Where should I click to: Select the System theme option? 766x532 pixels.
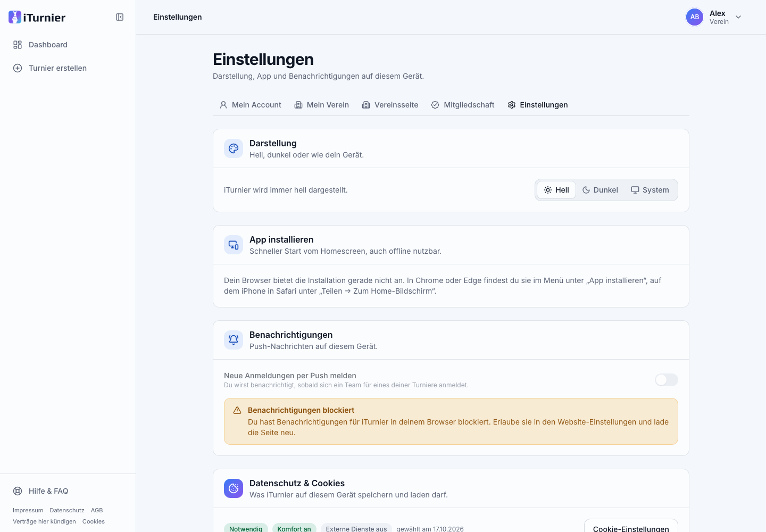click(x=650, y=190)
